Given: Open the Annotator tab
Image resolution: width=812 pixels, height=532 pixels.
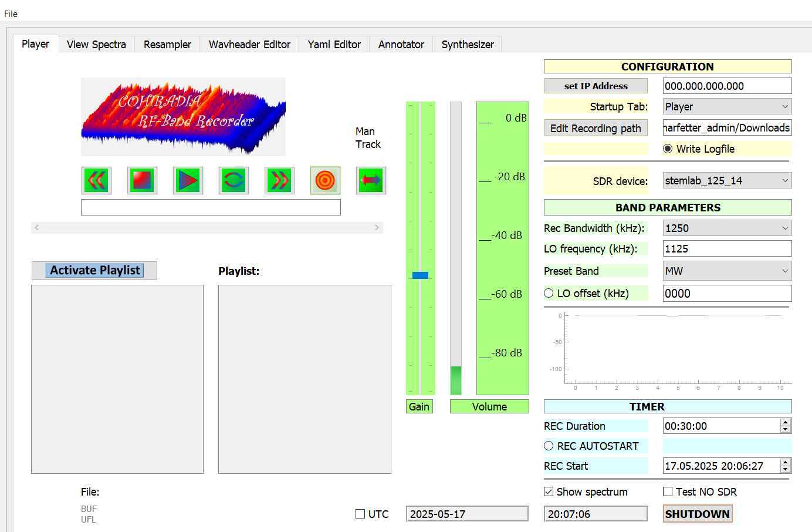Looking at the screenshot, I should (x=401, y=45).
